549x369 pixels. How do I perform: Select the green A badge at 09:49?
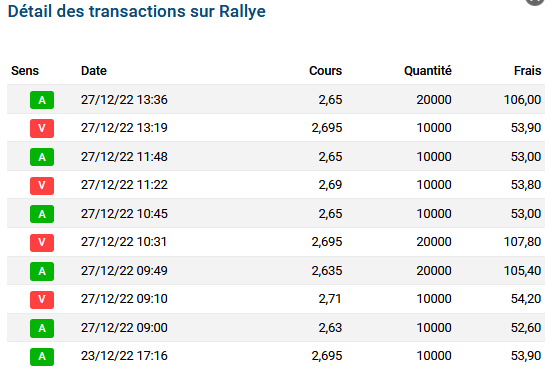click(x=42, y=271)
